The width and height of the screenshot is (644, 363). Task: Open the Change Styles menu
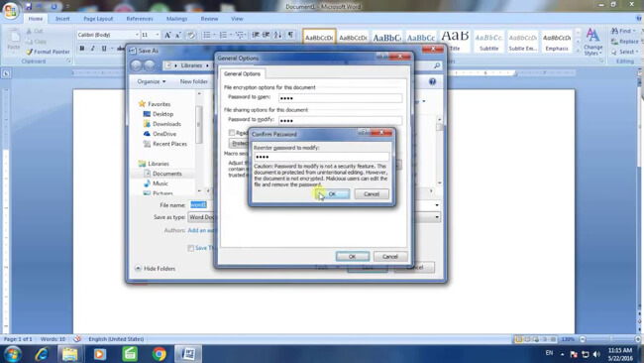pos(592,42)
